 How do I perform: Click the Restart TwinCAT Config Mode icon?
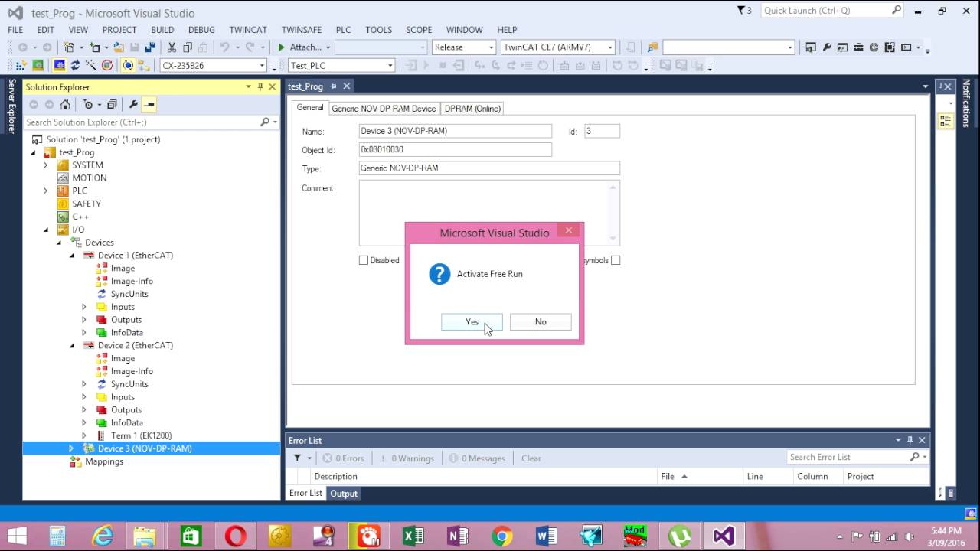pyautogui.click(x=59, y=65)
